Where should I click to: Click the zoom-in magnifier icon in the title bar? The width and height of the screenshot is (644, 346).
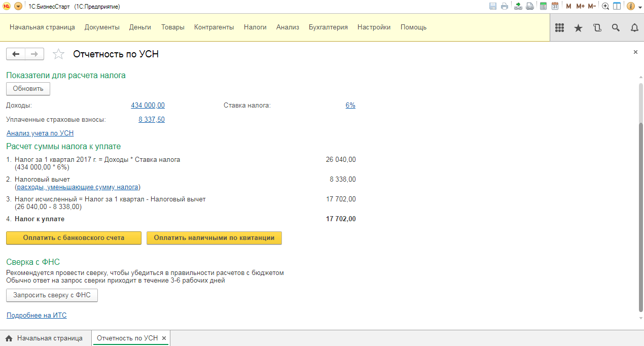tap(605, 6)
